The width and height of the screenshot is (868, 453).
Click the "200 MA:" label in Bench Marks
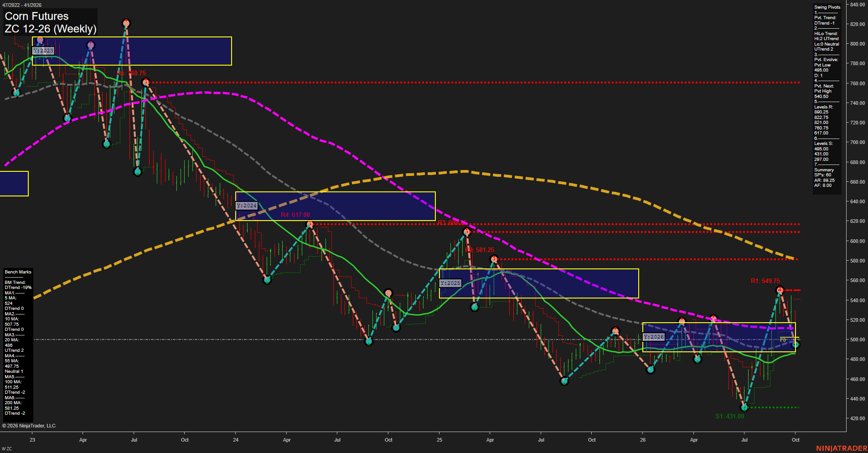[x=13, y=403]
